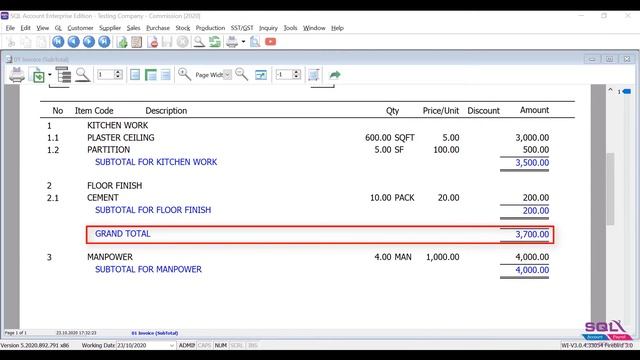Click the green share/send arrow icon

click(x=335, y=75)
